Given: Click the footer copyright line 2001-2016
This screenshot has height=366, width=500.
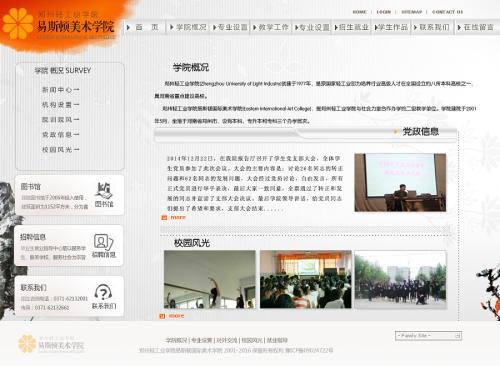Looking at the screenshot, I should click(236, 350).
